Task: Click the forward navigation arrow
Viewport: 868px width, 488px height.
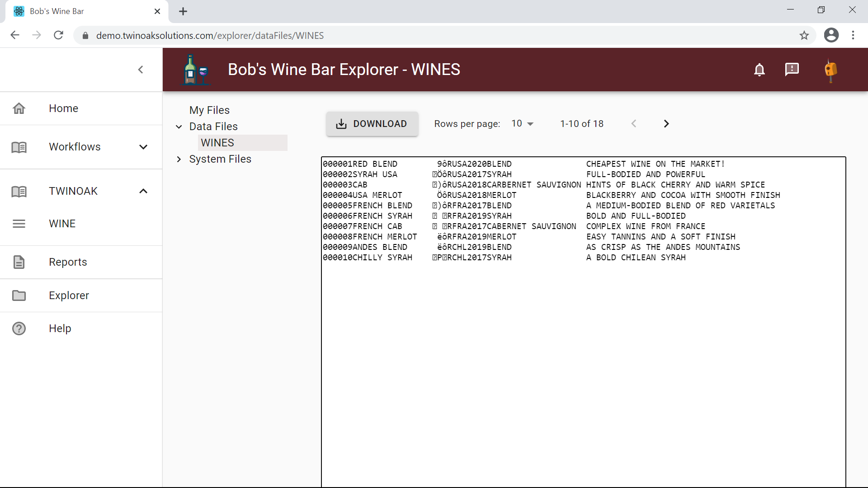Action: [37, 35]
